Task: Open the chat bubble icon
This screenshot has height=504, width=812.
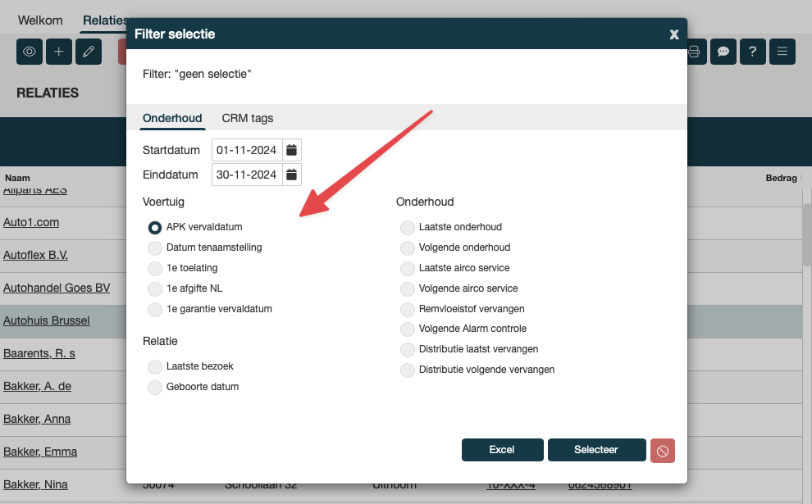Action: [723, 52]
